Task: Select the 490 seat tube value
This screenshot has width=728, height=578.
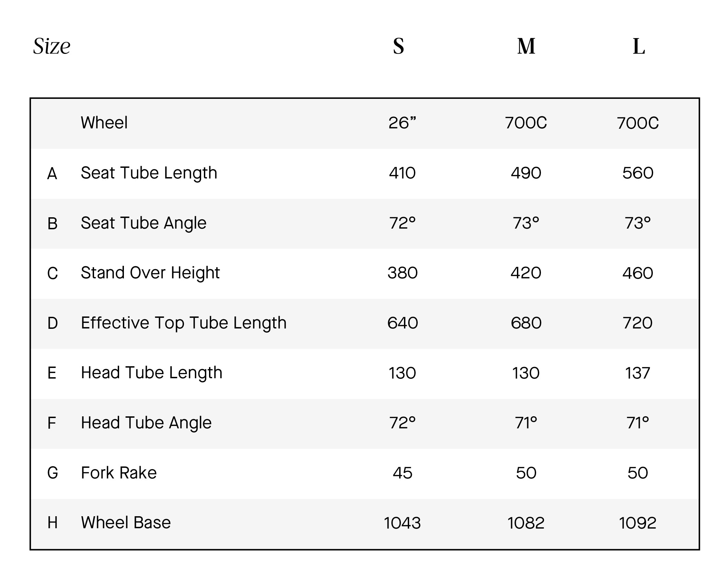Action: pyautogui.click(x=526, y=173)
